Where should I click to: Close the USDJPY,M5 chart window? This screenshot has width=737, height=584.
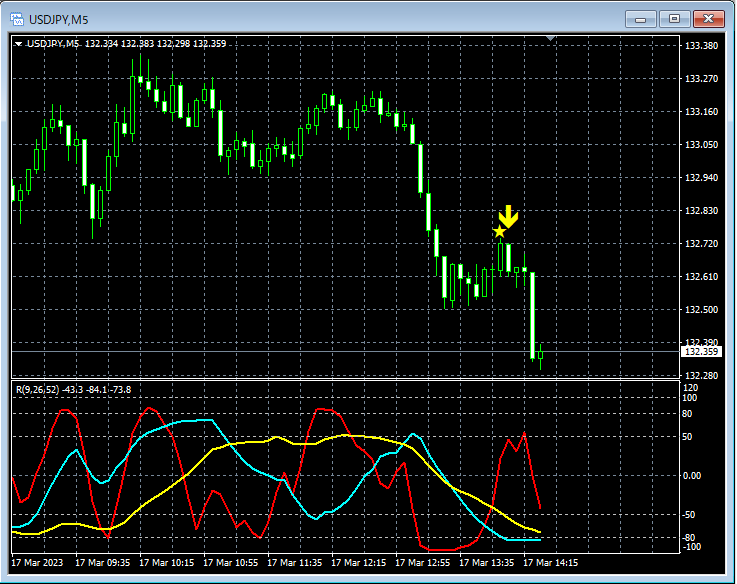click(x=708, y=19)
